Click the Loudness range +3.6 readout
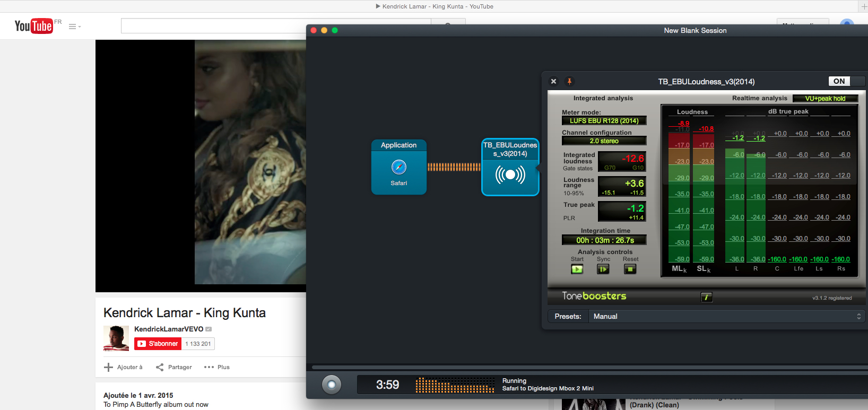 click(622, 186)
